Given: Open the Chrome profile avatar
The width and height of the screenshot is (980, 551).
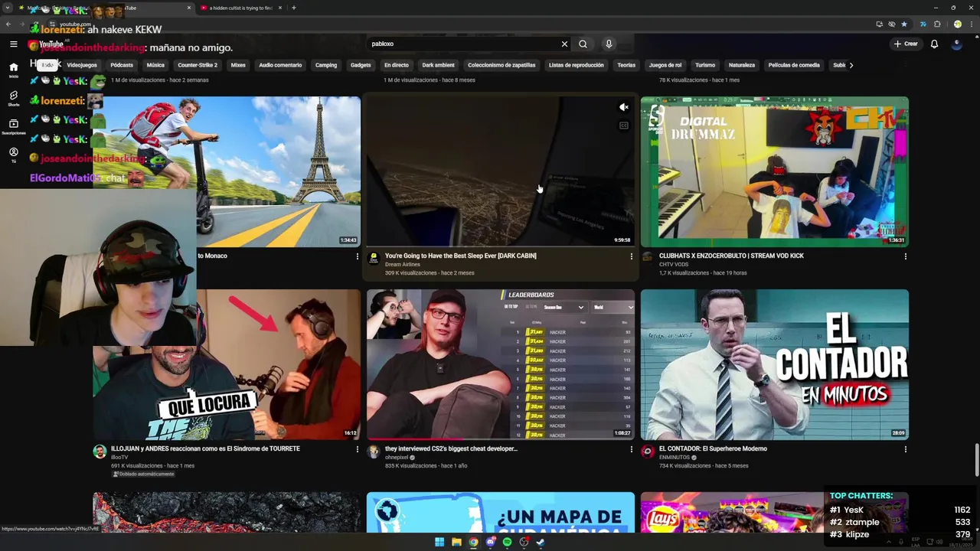Looking at the screenshot, I should point(957,24).
